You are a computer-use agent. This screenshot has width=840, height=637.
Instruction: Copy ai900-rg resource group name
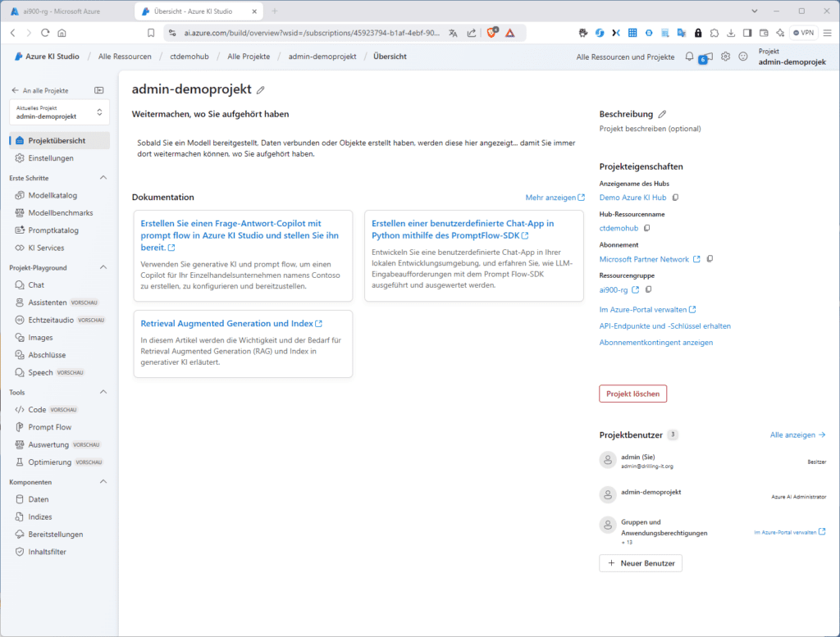[x=648, y=289]
